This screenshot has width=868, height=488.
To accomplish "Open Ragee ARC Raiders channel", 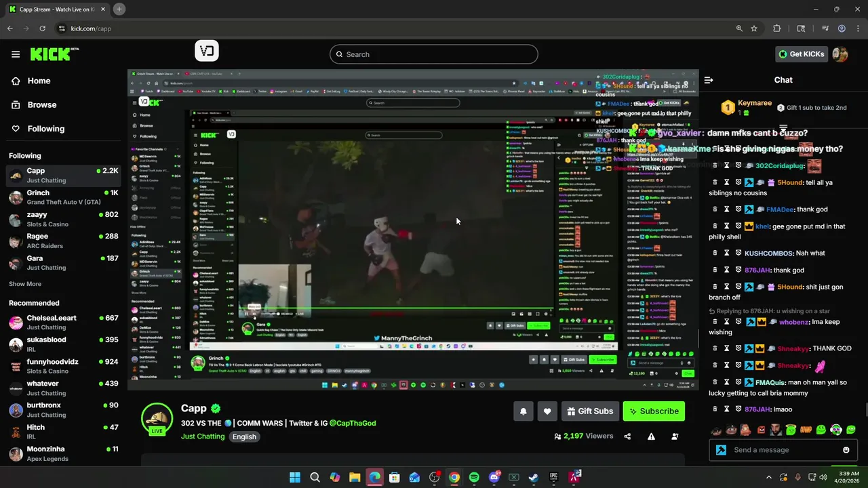I will [x=64, y=241].
